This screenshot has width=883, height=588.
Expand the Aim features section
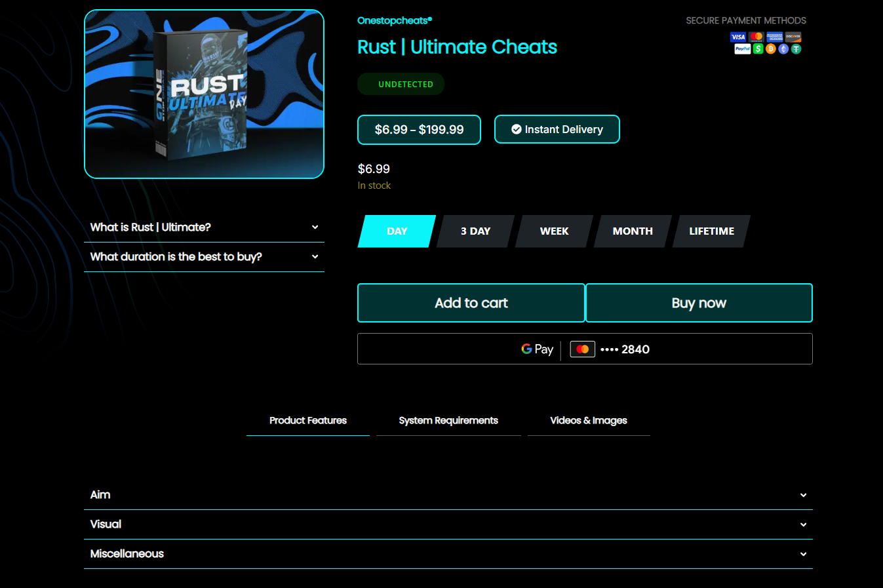pos(448,495)
